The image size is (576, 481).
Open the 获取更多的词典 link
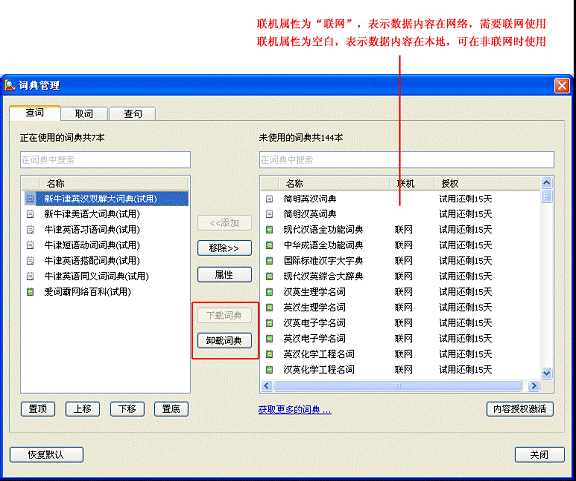[295, 409]
